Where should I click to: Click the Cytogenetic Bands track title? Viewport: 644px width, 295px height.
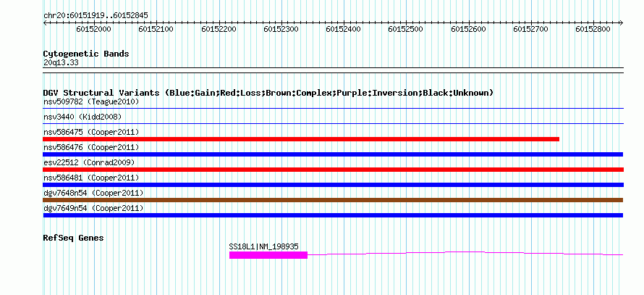click(x=86, y=54)
